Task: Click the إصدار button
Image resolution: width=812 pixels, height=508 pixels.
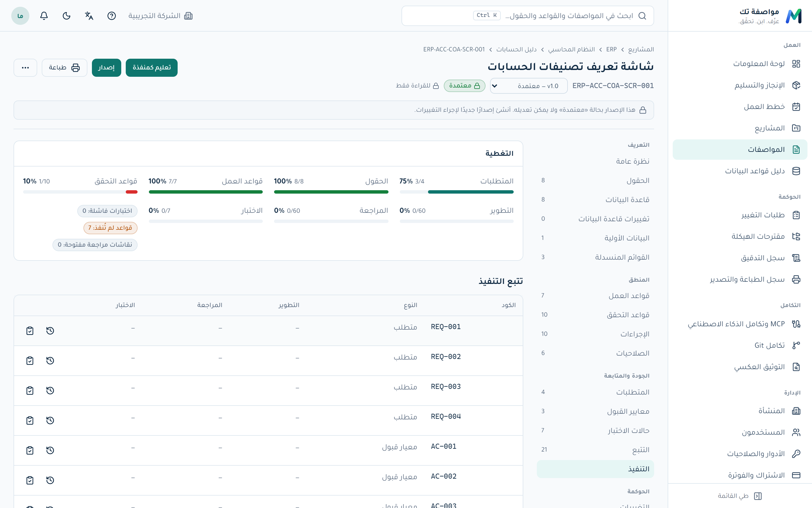Action: pos(106,67)
